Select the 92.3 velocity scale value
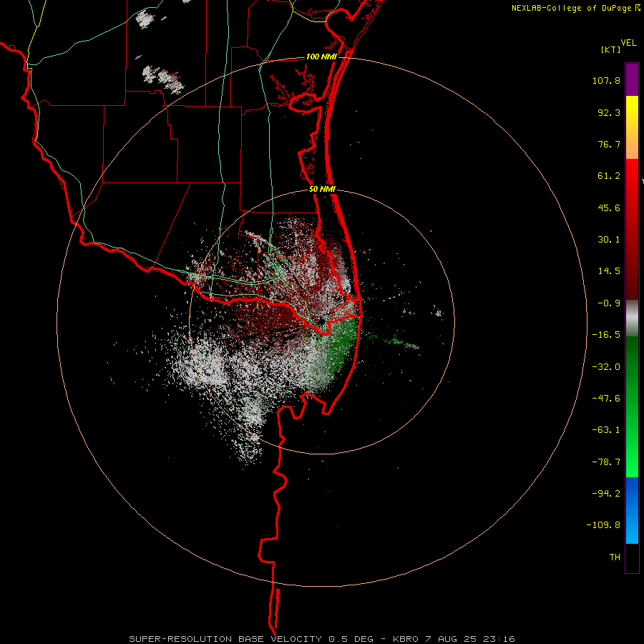The height and width of the screenshot is (644, 644). point(609,112)
